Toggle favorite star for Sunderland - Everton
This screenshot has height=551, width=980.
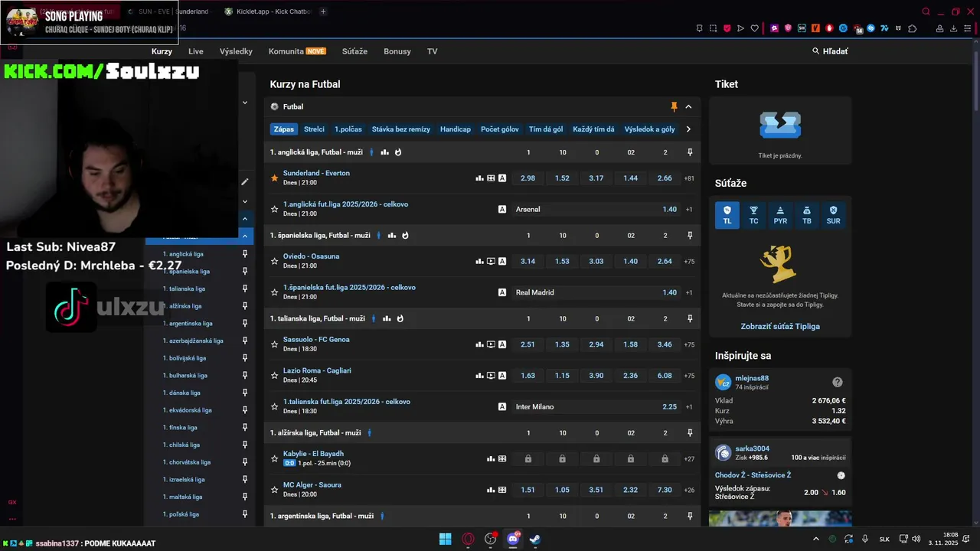[x=274, y=178]
